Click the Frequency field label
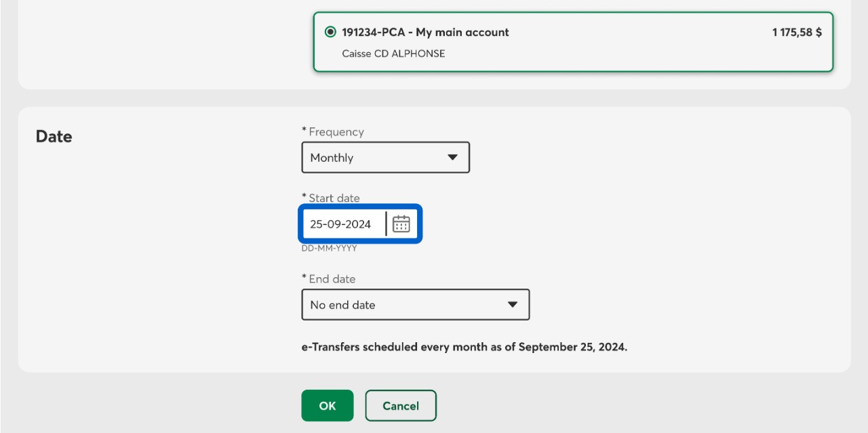868x433 pixels. click(x=336, y=132)
